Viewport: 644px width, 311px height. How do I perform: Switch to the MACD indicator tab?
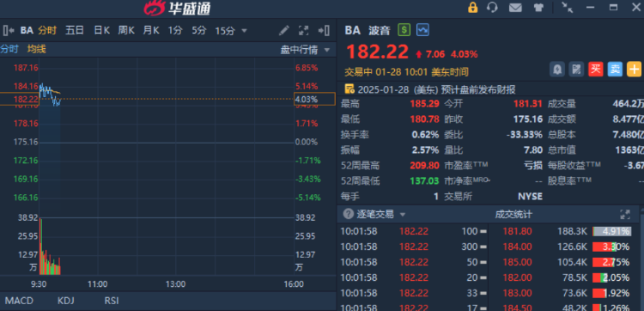19,301
